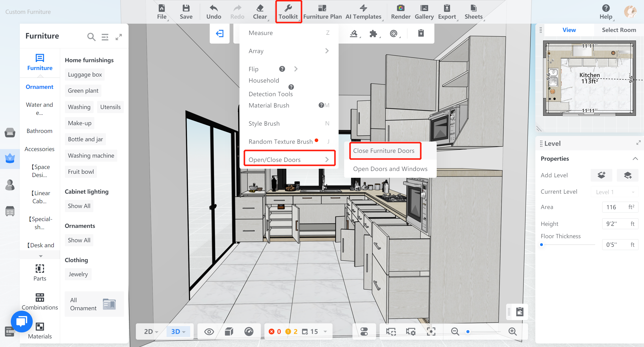Switch to the Select Room tab
Image resolution: width=644 pixels, height=347 pixels.
pos(619,30)
